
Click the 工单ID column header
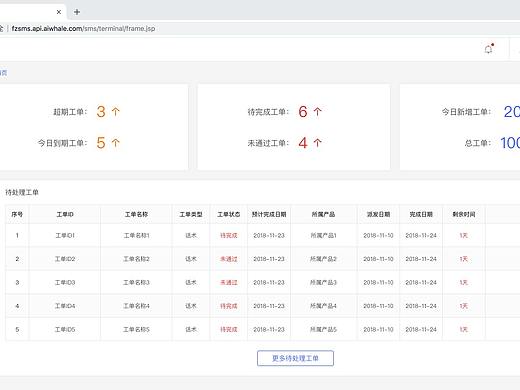(65, 214)
